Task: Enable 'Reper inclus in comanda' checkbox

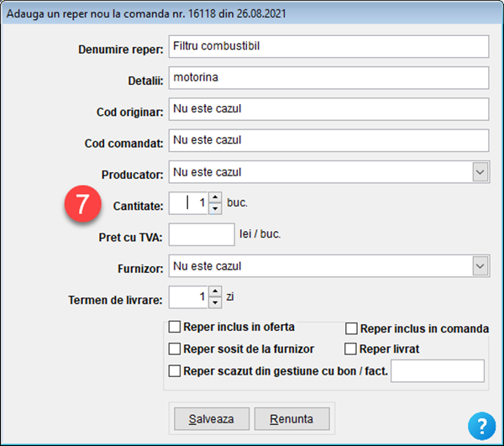Action: click(351, 328)
